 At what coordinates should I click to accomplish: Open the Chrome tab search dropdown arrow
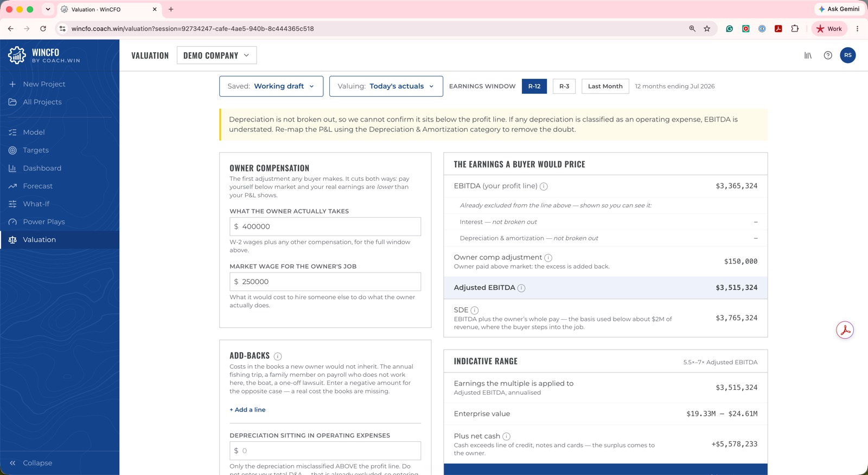point(48,9)
